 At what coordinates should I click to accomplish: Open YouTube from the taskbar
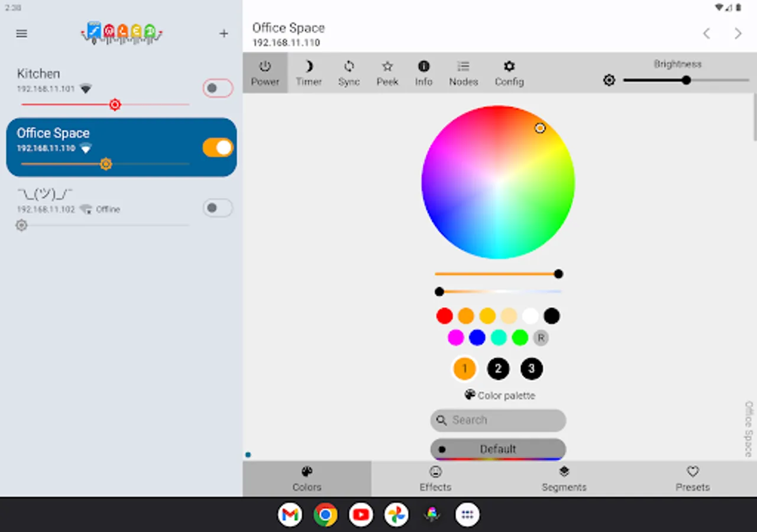(x=361, y=515)
